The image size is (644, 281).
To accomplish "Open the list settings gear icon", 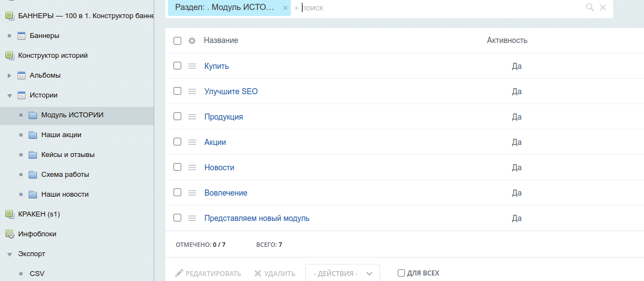I will 192,41.
